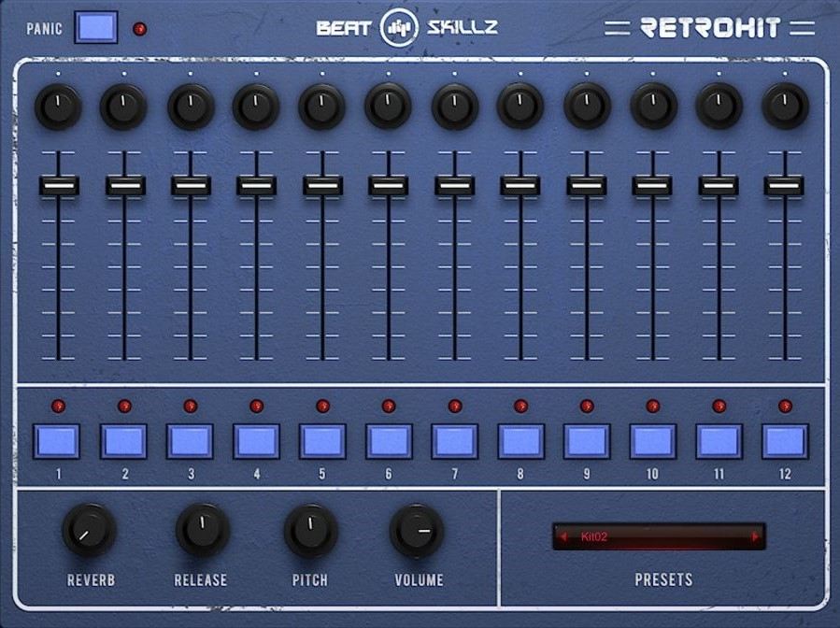The width and height of the screenshot is (840, 628).
Task: Click the top knob above channel 11
Action: (x=719, y=107)
